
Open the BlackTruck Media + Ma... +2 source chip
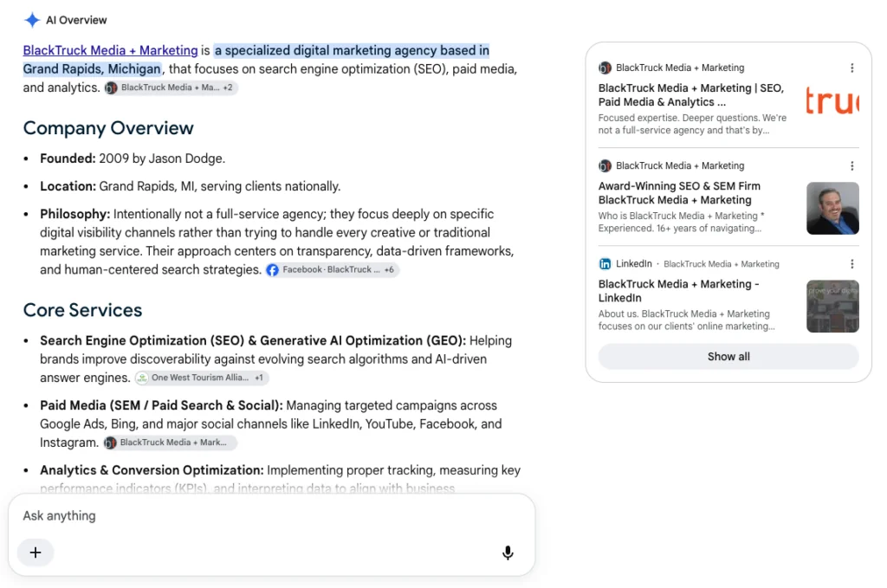pos(171,87)
